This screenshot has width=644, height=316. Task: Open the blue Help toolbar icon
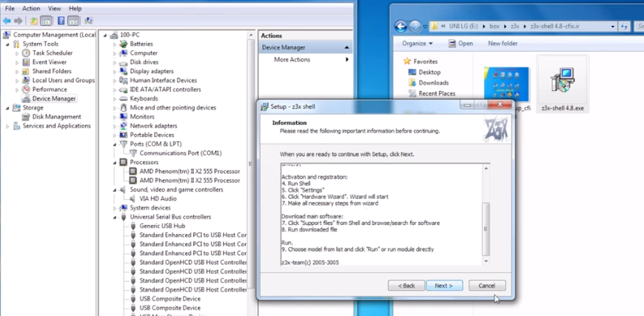[61, 21]
